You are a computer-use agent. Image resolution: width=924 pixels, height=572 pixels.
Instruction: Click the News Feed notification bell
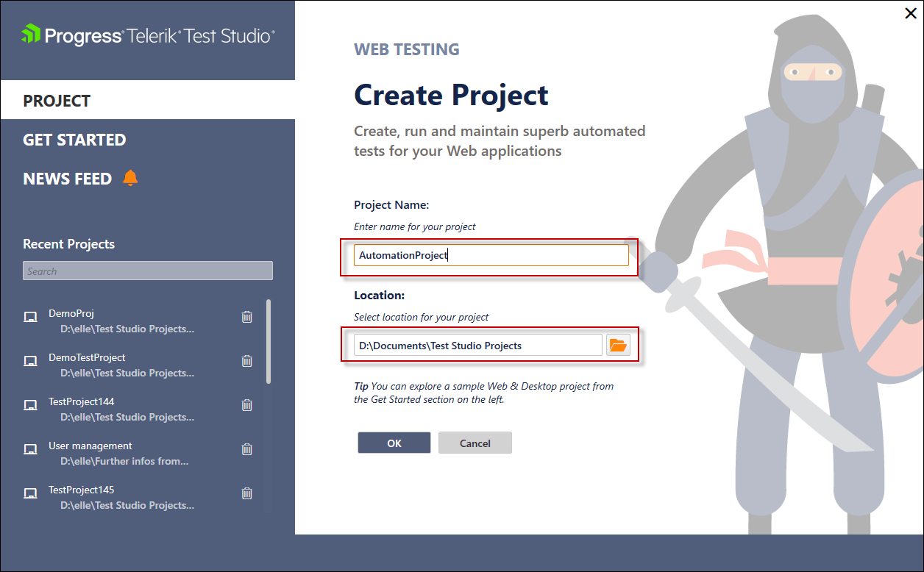coord(130,178)
